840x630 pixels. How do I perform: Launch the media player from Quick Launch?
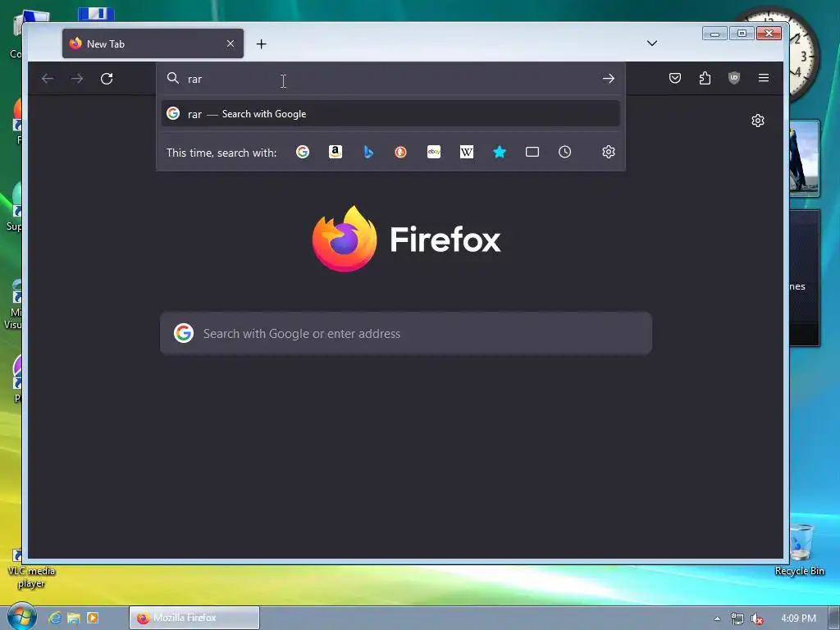tap(93, 618)
